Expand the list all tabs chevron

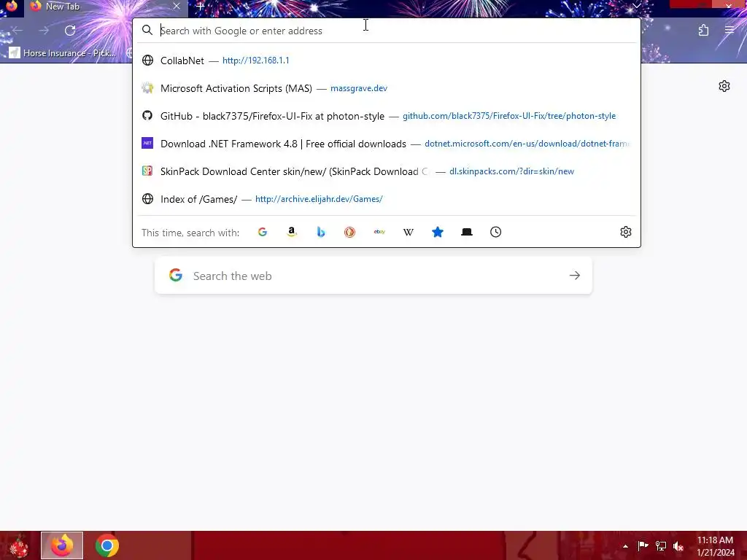click(636, 6)
